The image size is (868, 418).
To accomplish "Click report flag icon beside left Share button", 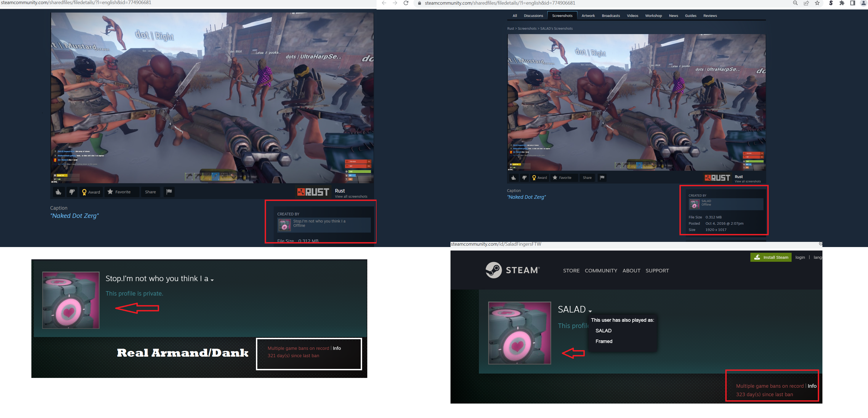I will pyautogui.click(x=169, y=192).
